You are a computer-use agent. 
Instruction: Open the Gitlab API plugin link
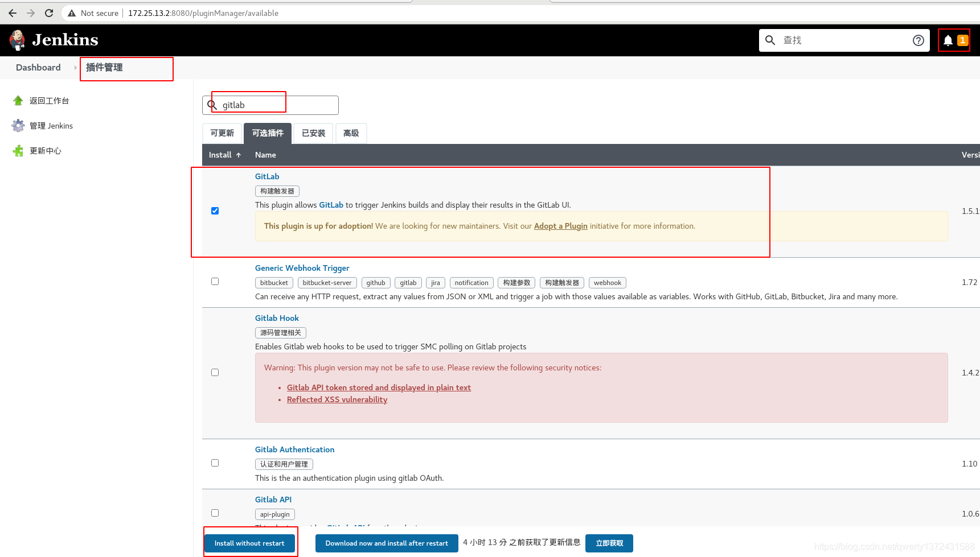pyautogui.click(x=273, y=500)
